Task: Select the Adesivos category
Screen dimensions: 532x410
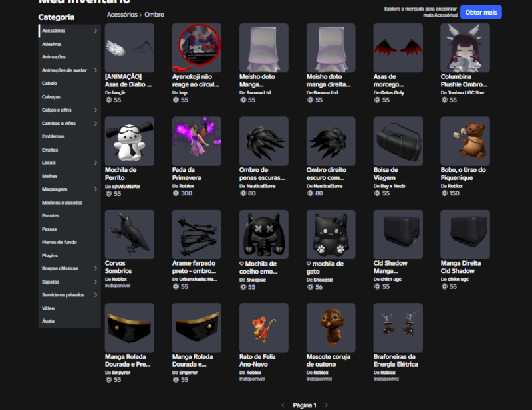Action: click(70, 44)
